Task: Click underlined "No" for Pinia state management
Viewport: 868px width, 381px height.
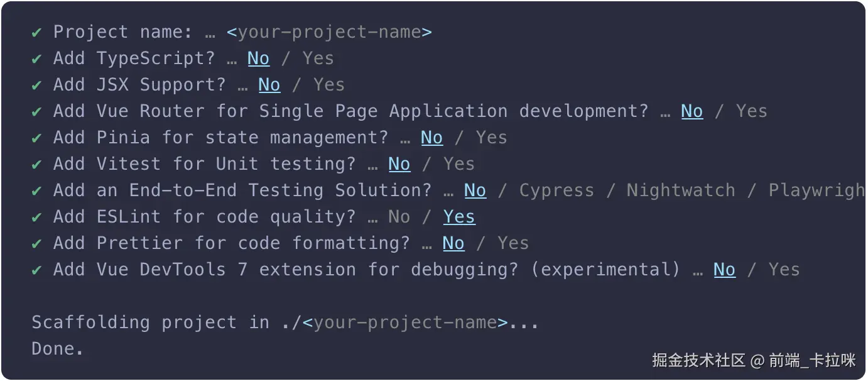Action: [431, 138]
